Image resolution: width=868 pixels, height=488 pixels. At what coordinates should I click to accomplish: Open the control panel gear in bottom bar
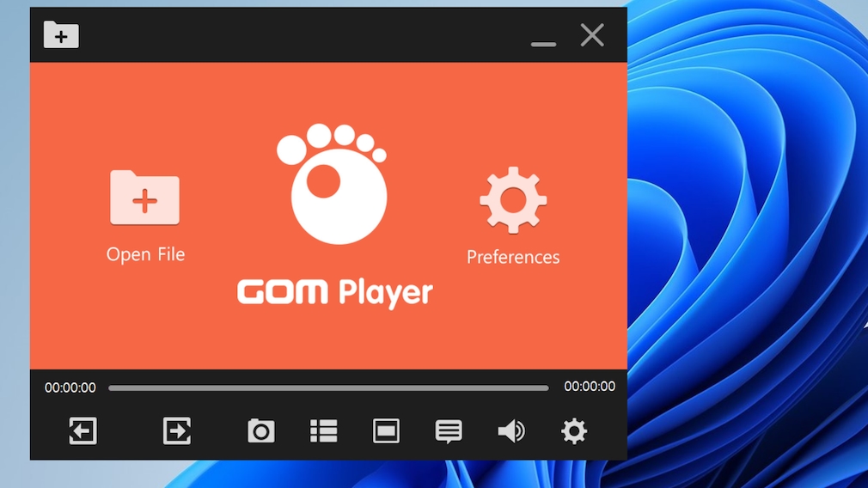pyautogui.click(x=574, y=431)
